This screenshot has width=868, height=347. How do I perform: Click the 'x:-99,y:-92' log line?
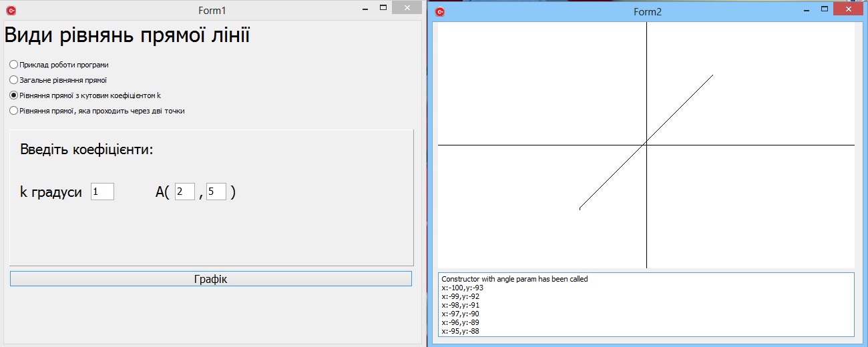coord(461,296)
